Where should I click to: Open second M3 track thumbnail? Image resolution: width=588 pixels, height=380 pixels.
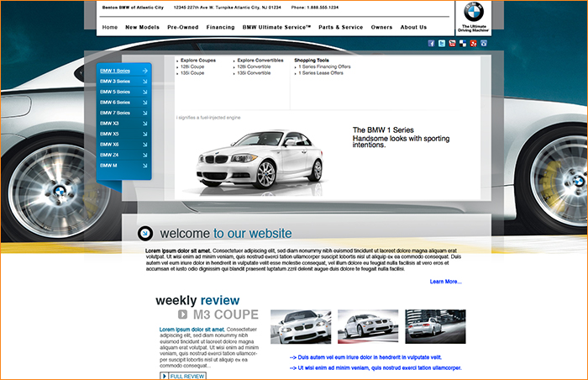[x=368, y=327]
